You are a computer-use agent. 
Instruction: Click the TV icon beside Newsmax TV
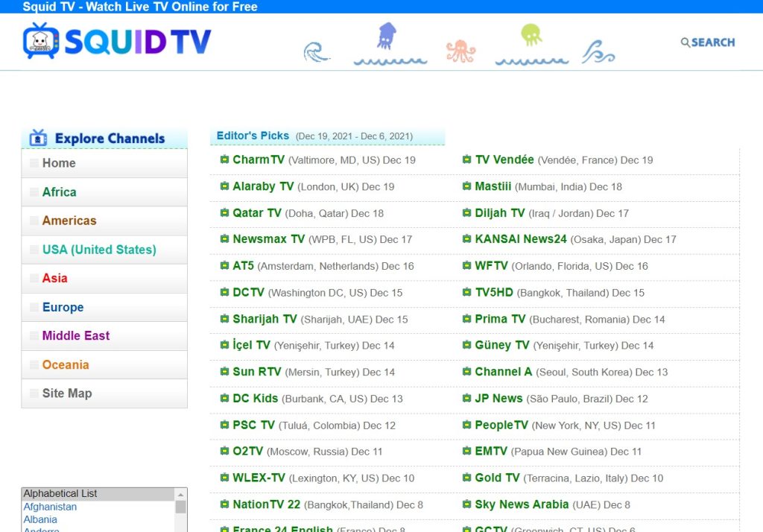[x=224, y=238]
